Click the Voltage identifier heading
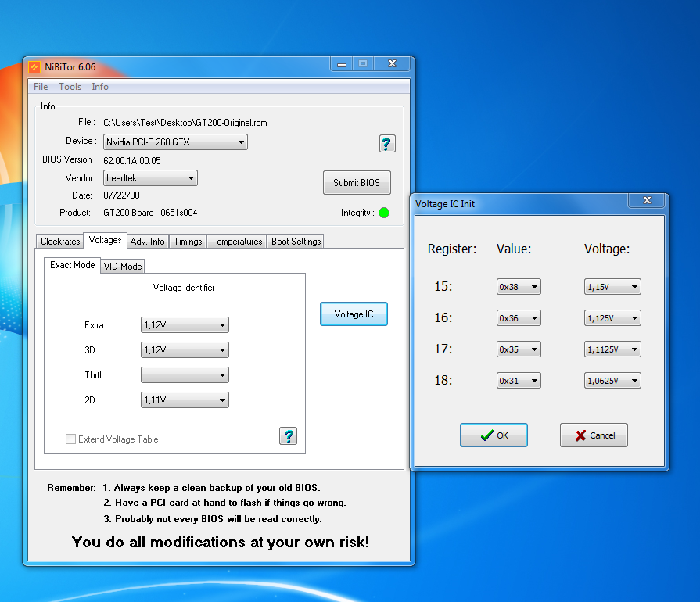This screenshot has width=700, height=602. (x=184, y=288)
